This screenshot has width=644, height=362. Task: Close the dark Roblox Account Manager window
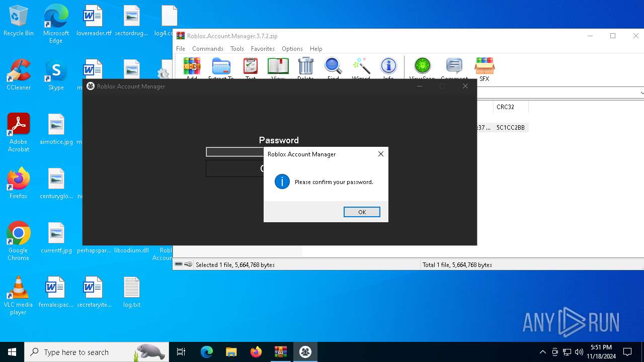click(x=465, y=86)
